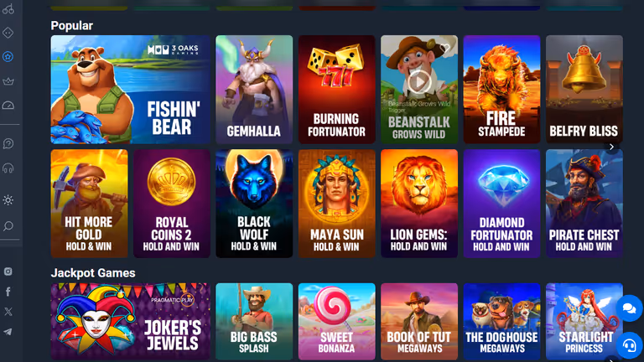The height and width of the screenshot is (362, 644).
Task: Open the Black Wolf Hold & Win tile
Action: tap(254, 204)
